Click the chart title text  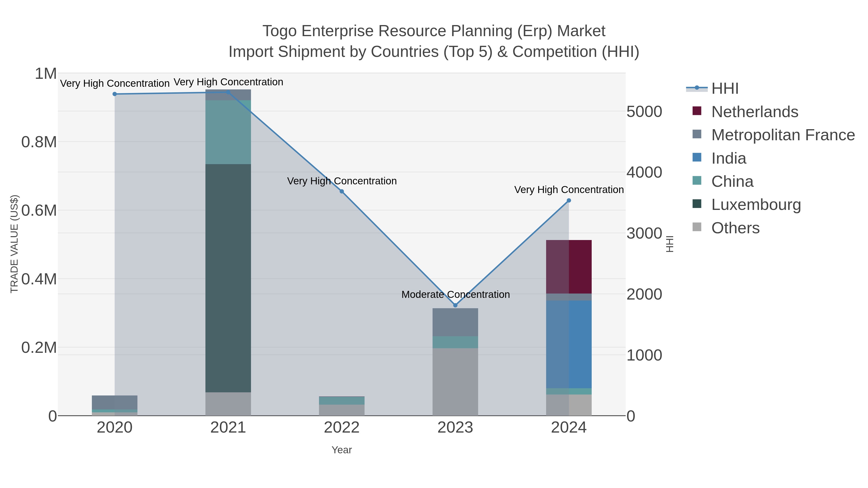click(434, 41)
